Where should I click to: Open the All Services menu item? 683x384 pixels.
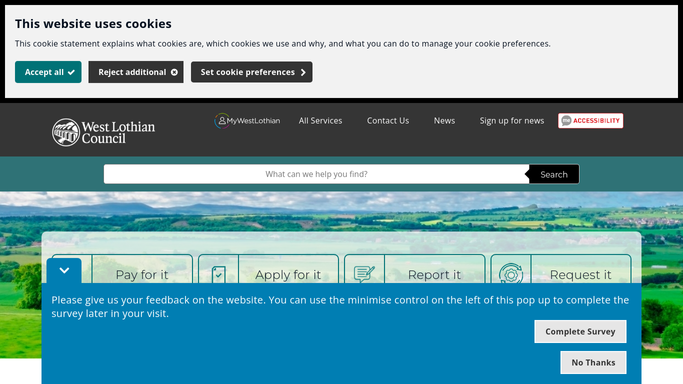(x=320, y=121)
